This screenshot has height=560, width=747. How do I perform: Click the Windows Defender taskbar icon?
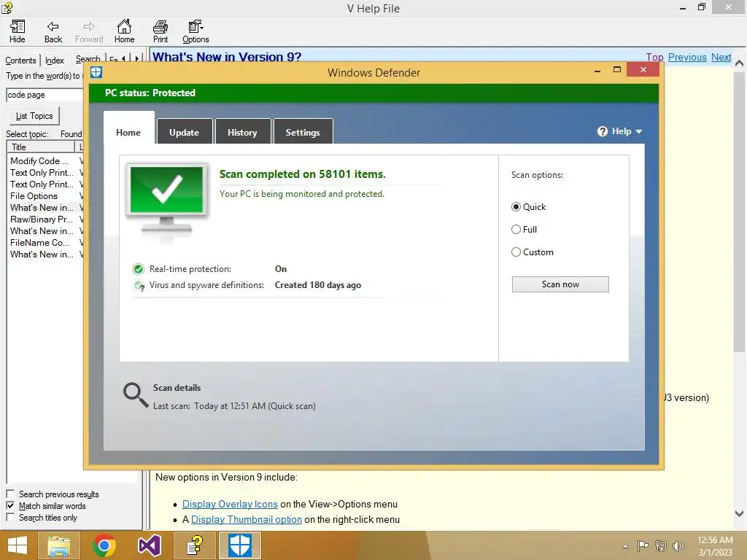click(x=239, y=545)
